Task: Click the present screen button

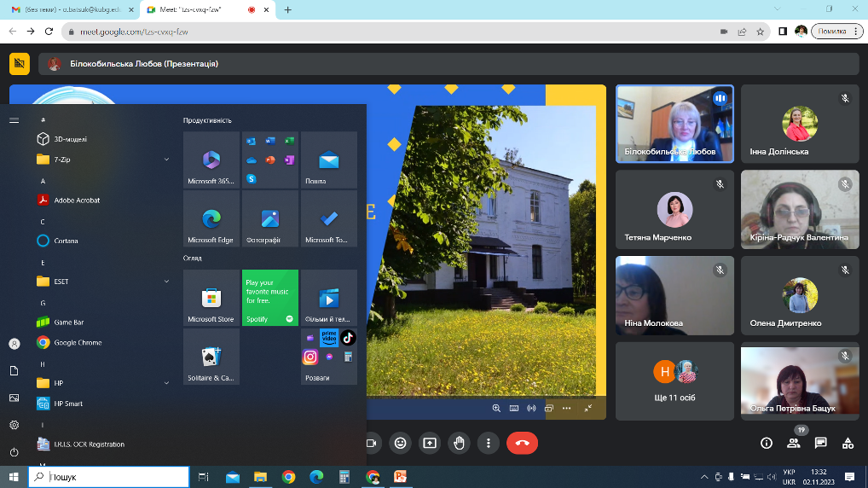Action: click(x=430, y=443)
